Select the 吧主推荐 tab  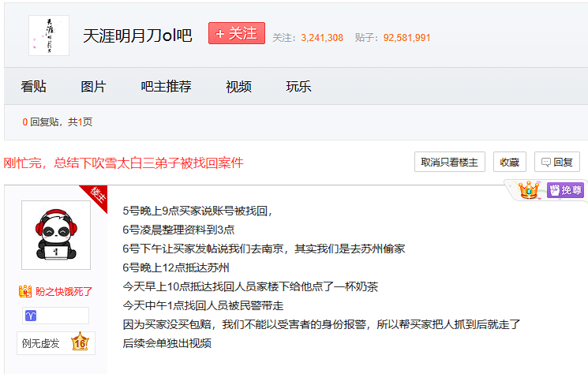tap(166, 87)
